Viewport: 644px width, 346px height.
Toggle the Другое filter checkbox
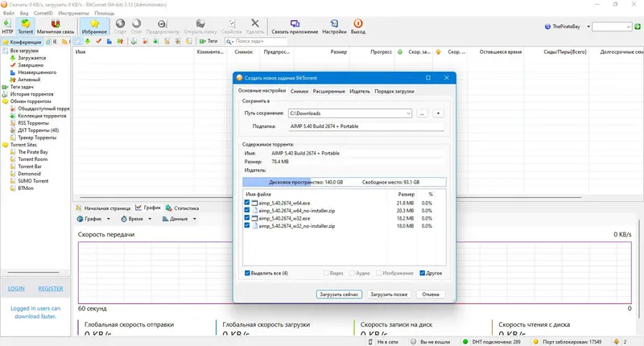[422, 273]
